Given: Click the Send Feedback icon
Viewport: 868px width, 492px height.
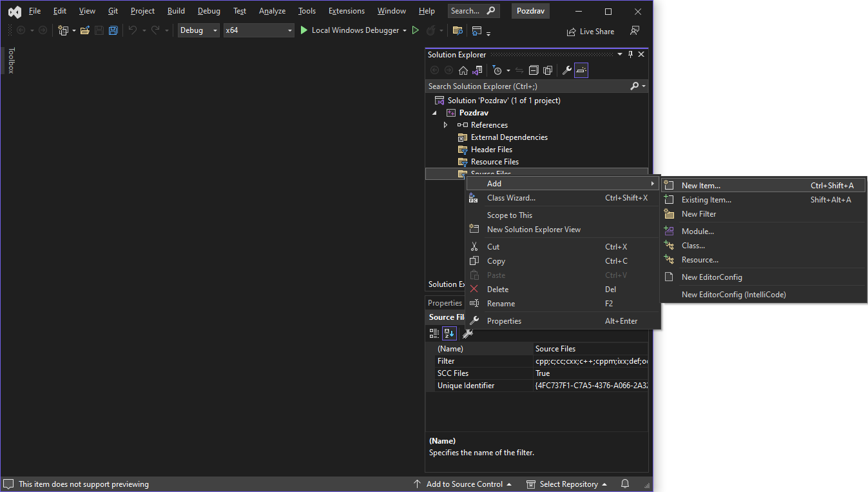Looking at the screenshot, I should pos(635,30).
